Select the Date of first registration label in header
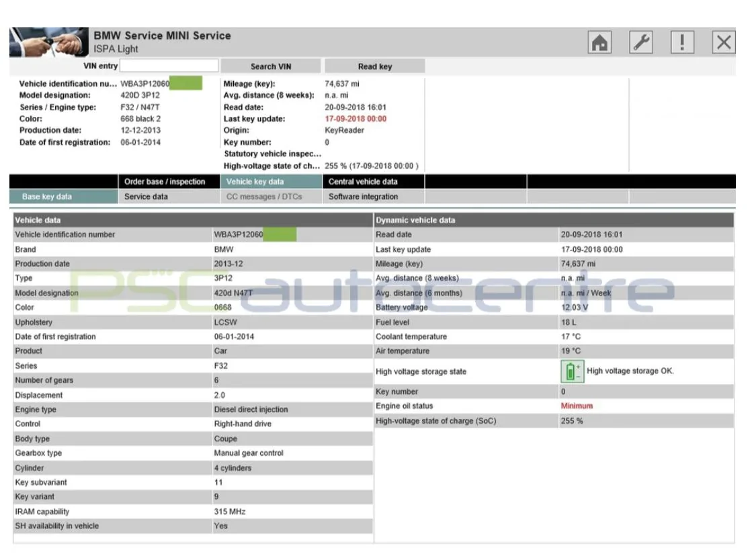756x556 pixels. tap(65, 142)
